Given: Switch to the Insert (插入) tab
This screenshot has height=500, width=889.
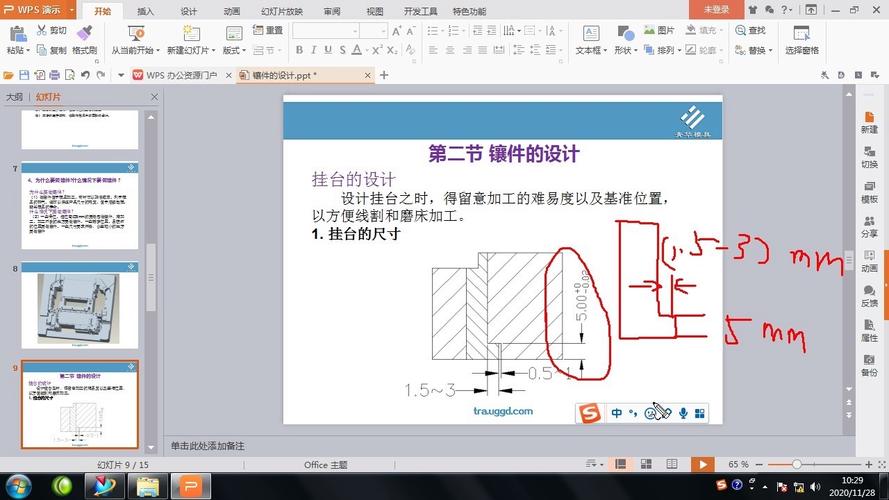Looking at the screenshot, I should 145,11.
